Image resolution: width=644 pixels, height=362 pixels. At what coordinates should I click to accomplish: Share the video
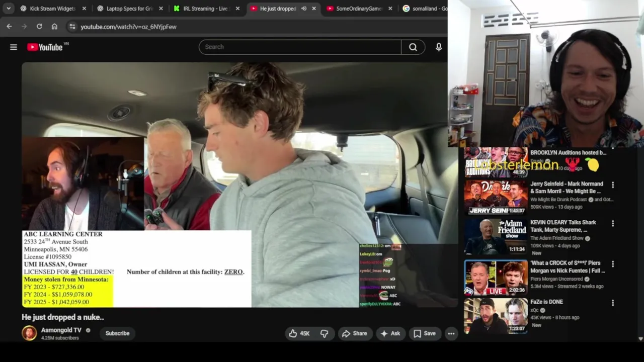click(354, 333)
